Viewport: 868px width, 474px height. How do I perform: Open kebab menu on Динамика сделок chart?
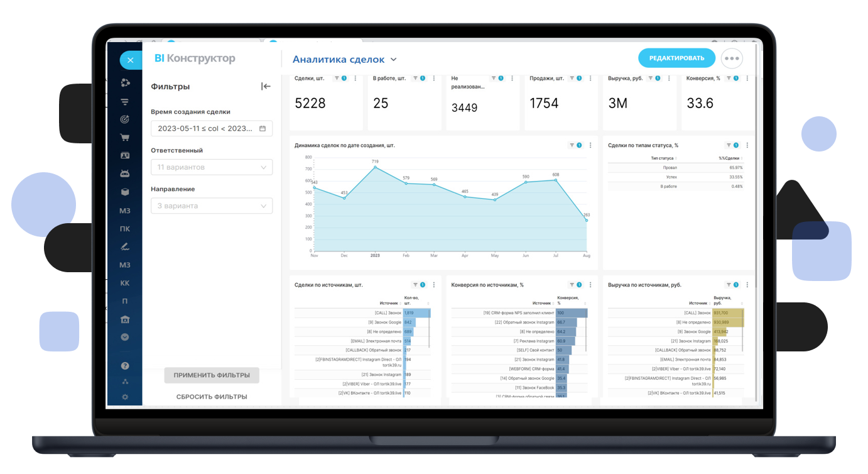pos(590,145)
